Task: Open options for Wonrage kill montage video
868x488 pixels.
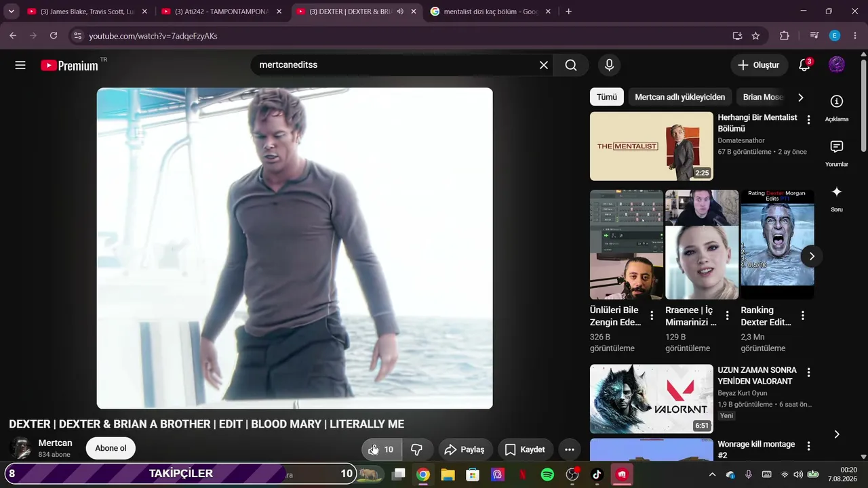Action: tap(808, 446)
